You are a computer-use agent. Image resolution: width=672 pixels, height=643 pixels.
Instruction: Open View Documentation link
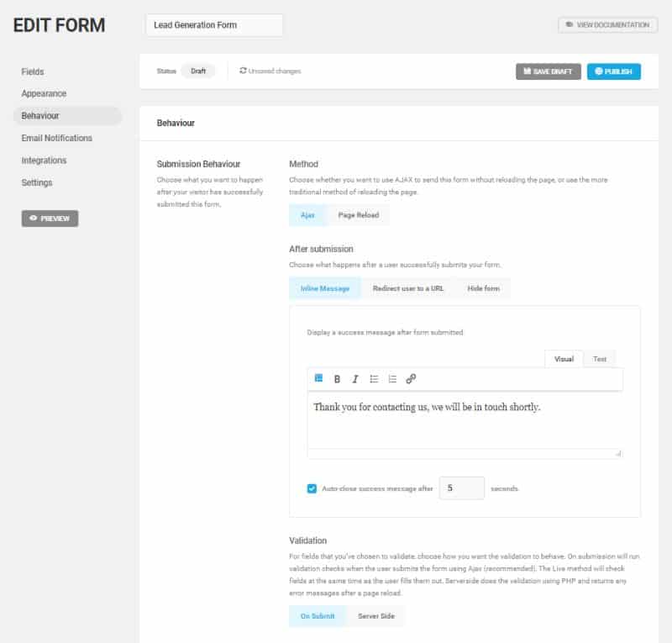tap(607, 25)
